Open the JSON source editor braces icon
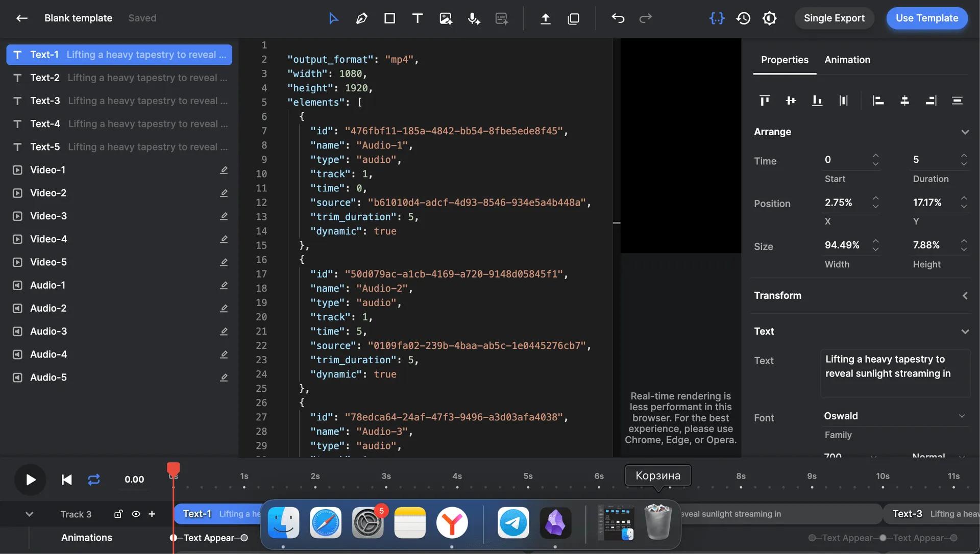Viewport: 980px width, 554px height. (x=717, y=18)
